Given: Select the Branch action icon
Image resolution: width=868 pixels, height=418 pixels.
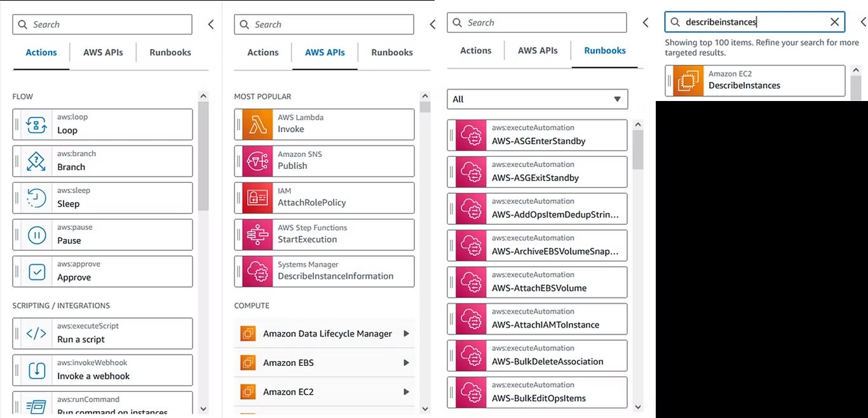Looking at the screenshot, I should point(36,161).
